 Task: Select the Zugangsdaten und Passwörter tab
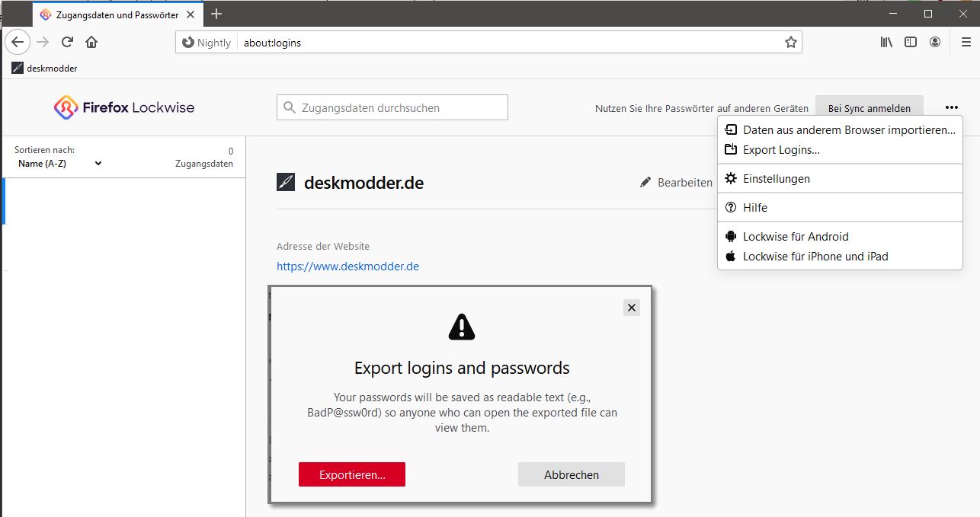(117, 14)
